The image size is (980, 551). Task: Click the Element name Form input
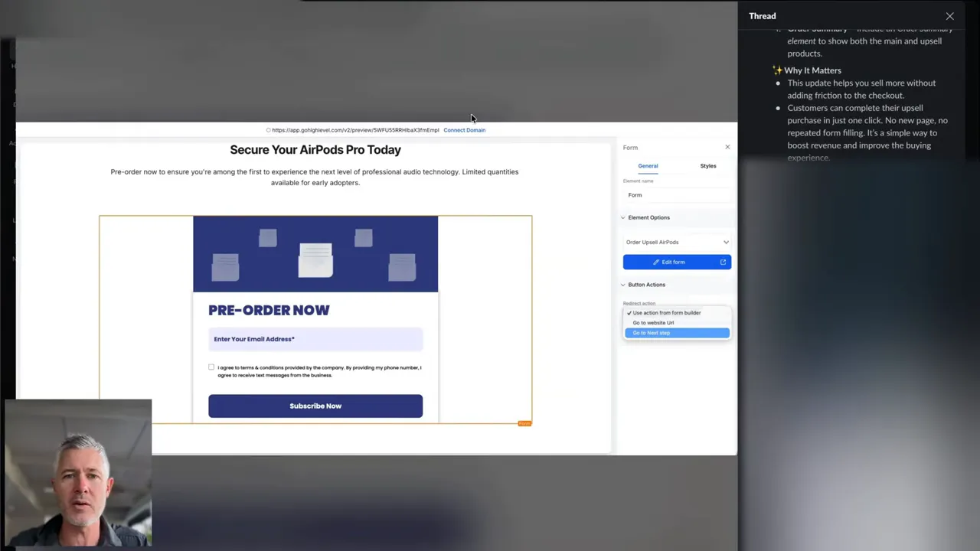point(677,195)
